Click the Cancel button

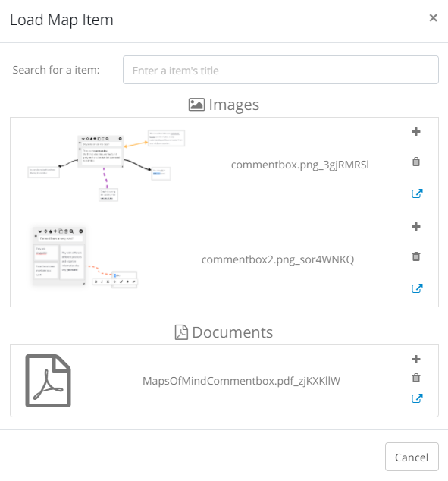412,457
